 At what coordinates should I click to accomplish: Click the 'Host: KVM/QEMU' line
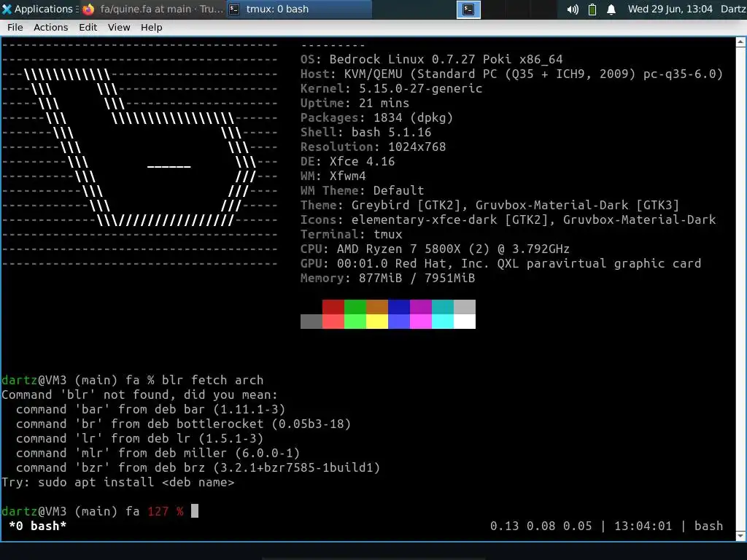tap(511, 74)
